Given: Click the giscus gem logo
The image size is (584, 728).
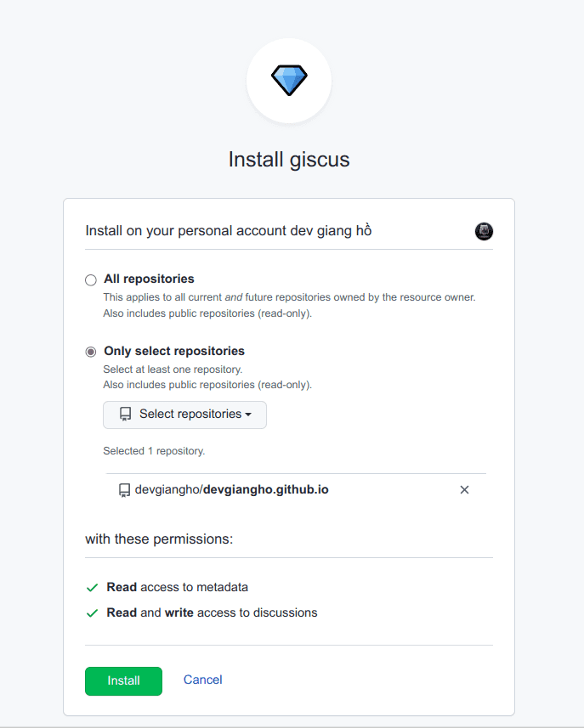Looking at the screenshot, I should pos(289,80).
